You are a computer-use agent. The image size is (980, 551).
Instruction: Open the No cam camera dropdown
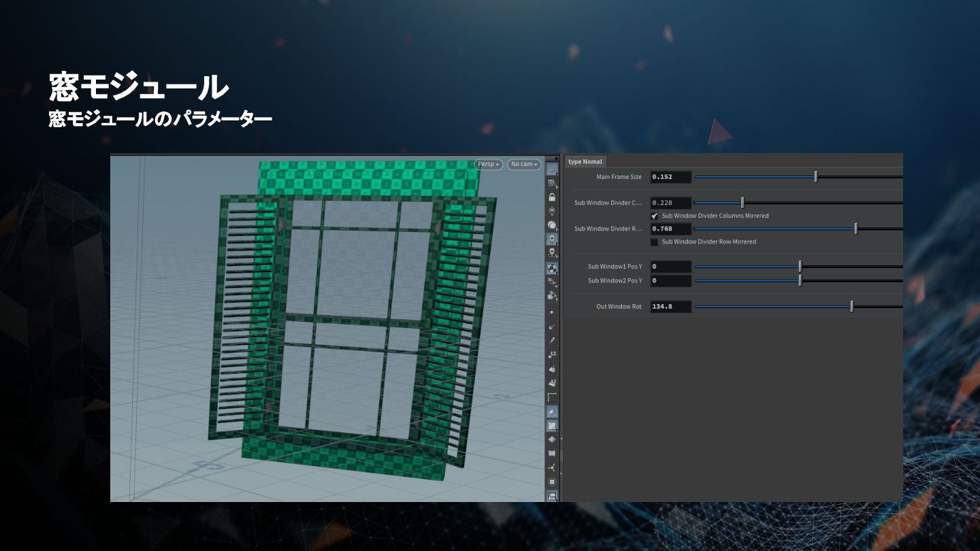[524, 164]
